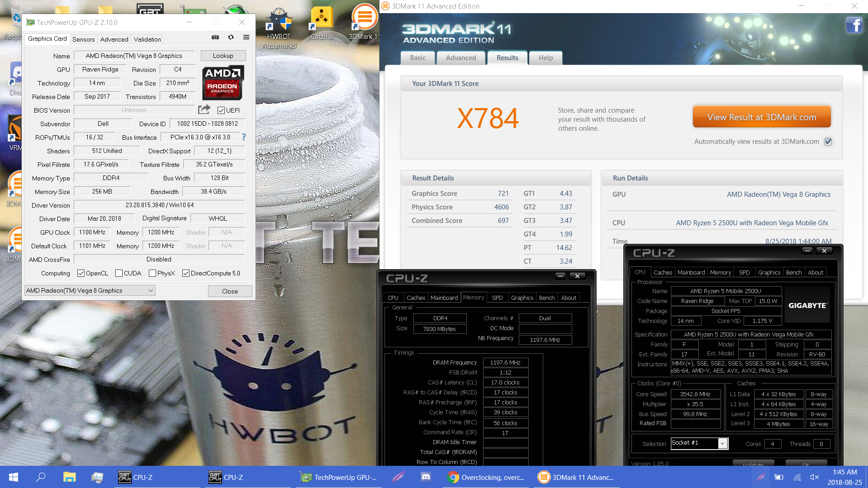This screenshot has height=488, width=868.
Task: Click the feather pen taskbar icon
Action: pos(398,477)
